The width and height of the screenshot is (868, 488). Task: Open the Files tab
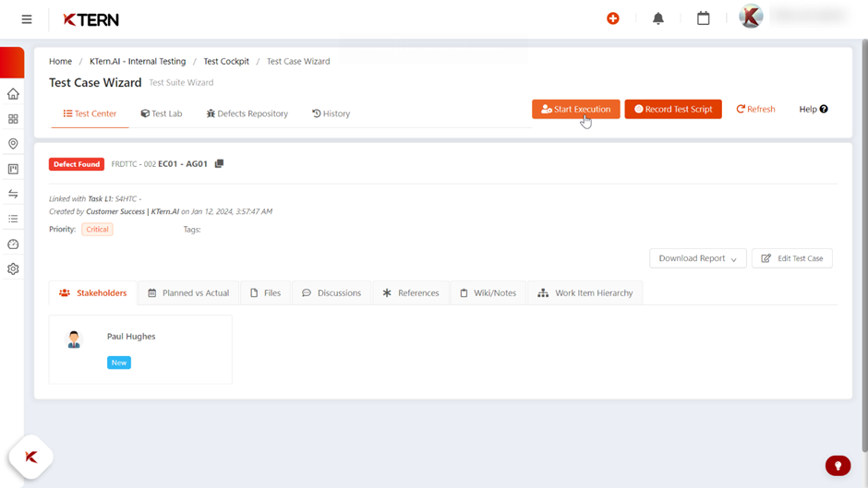click(266, 292)
